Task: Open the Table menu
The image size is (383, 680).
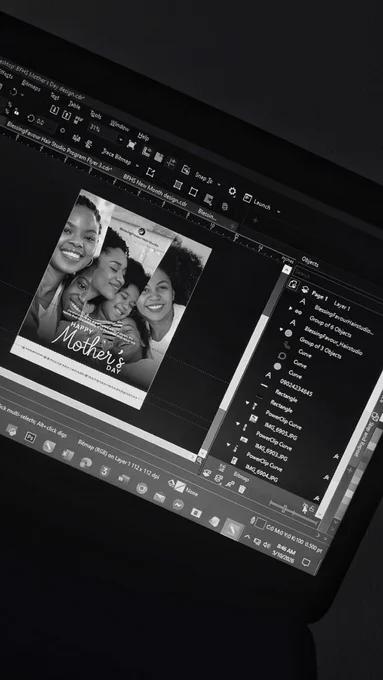Action: tap(74, 105)
